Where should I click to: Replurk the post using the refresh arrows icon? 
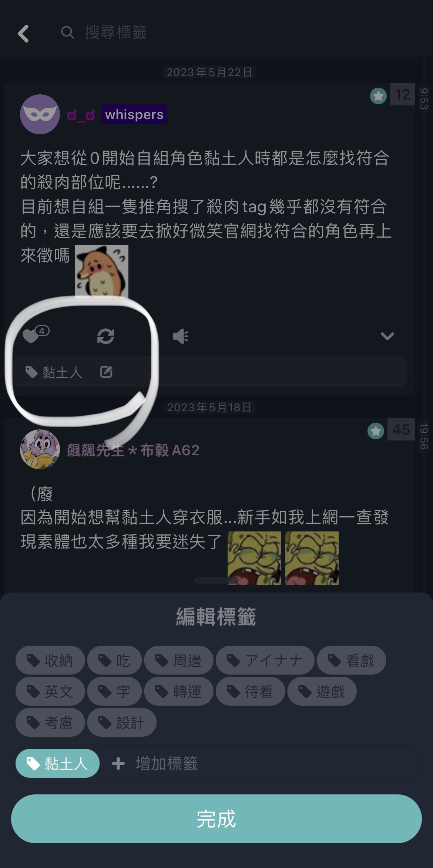[x=105, y=336]
